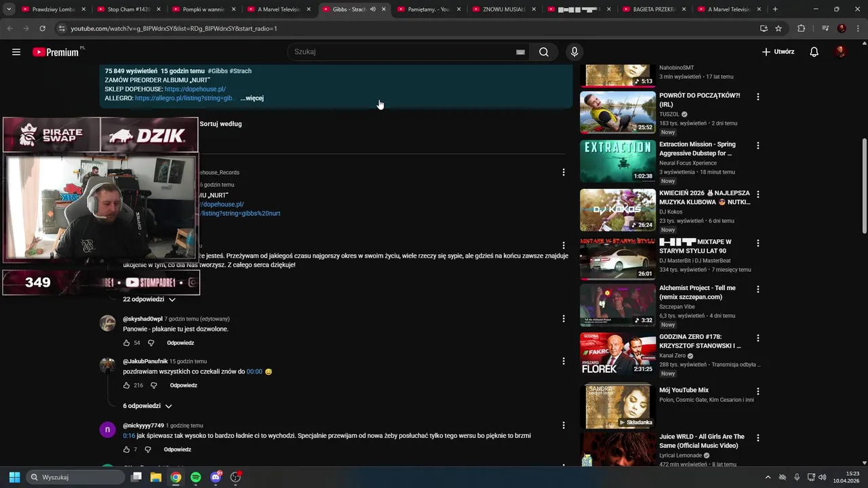Open Chrome tab search dropdown arrow

tap(9, 9)
